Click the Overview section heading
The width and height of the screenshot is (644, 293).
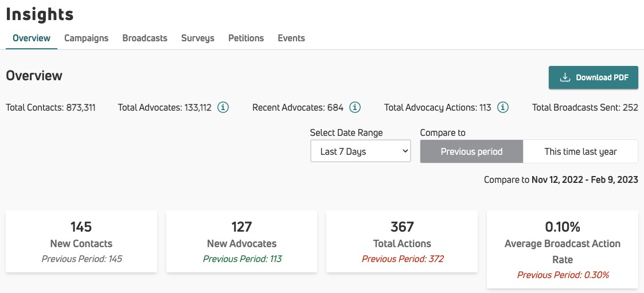(x=34, y=76)
